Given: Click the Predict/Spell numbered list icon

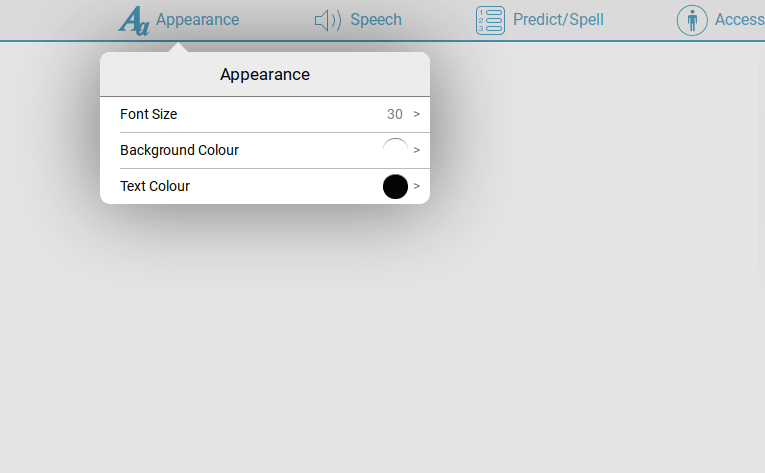Looking at the screenshot, I should pos(490,20).
